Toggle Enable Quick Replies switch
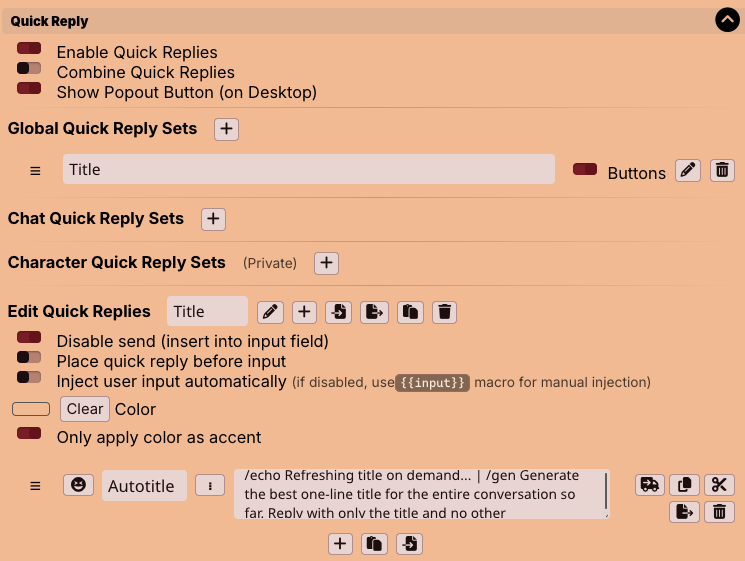745x561 pixels. (x=29, y=48)
